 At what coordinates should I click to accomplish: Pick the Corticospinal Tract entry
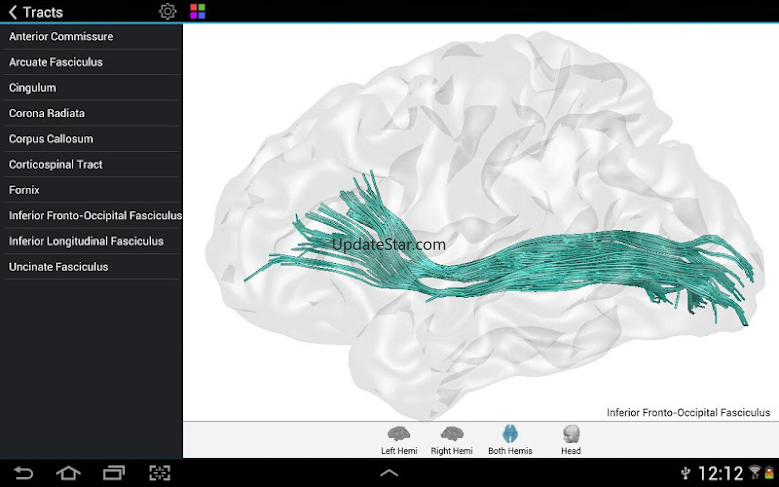pos(56,165)
